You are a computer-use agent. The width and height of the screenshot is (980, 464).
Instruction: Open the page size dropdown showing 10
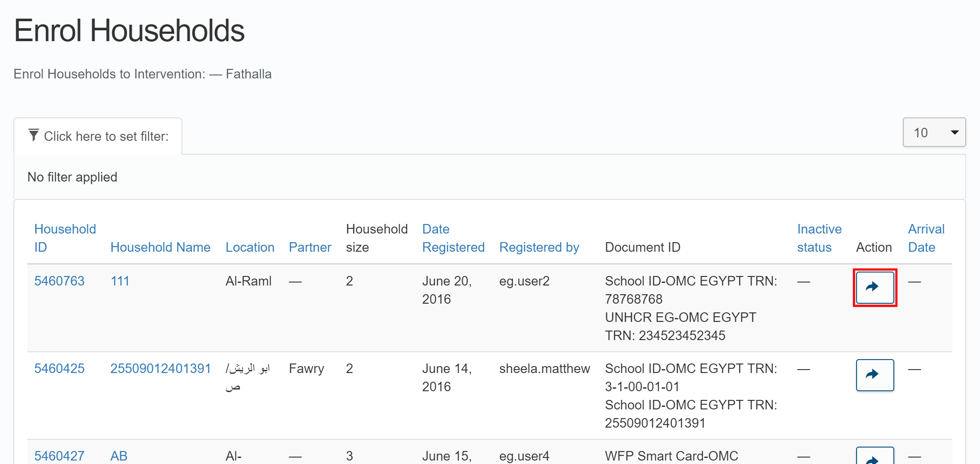click(x=934, y=133)
